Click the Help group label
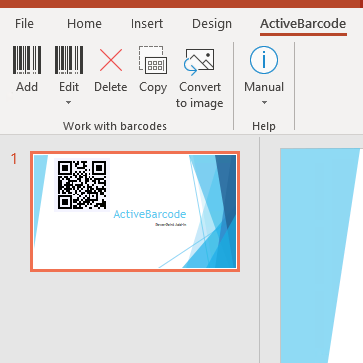This screenshot has height=363, width=363. [x=264, y=126]
